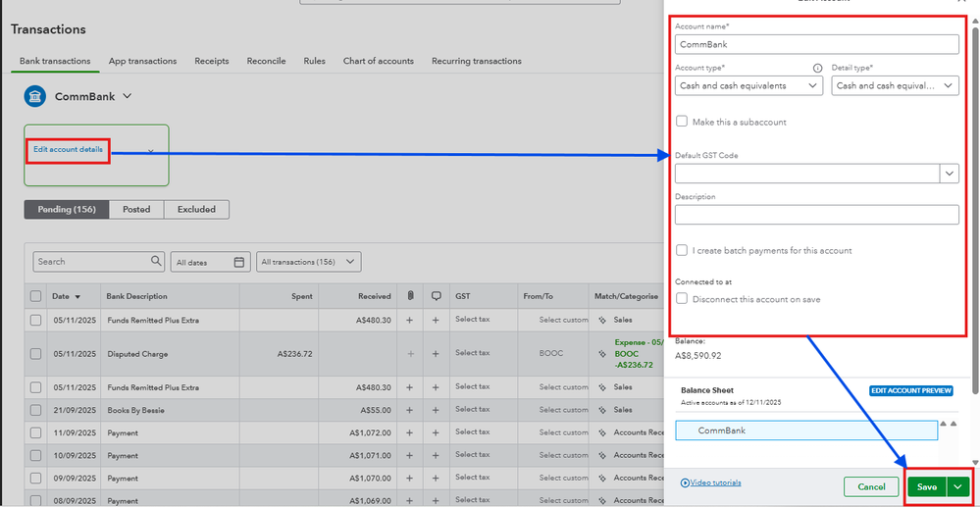Viewport: 980px width, 507px height.
Task: Add attachment to Books By Bessie row
Action: pyautogui.click(x=410, y=410)
